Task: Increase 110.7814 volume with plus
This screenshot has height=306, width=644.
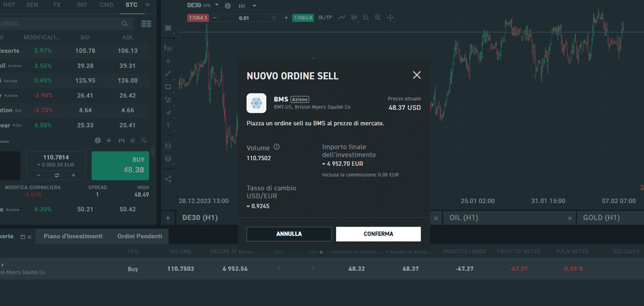Action: click(x=73, y=175)
